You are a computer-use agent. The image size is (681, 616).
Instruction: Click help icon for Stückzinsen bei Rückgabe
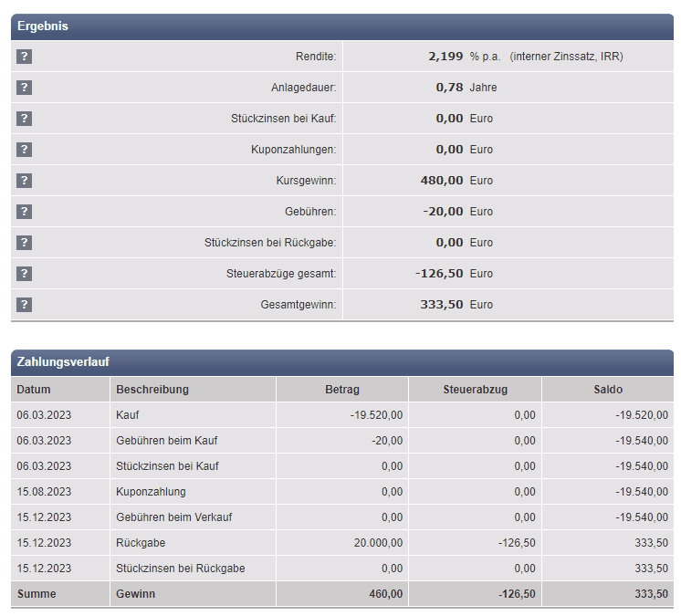coord(25,243)
